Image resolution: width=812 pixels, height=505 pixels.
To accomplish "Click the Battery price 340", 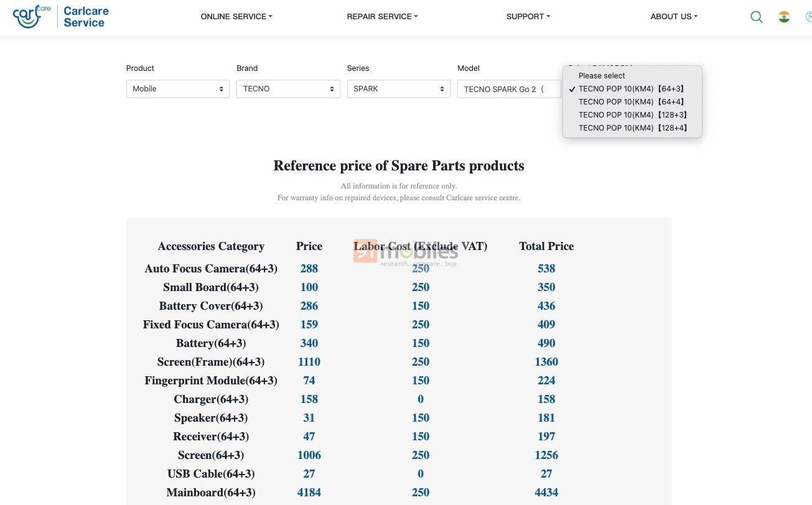I will coord(309,343).
